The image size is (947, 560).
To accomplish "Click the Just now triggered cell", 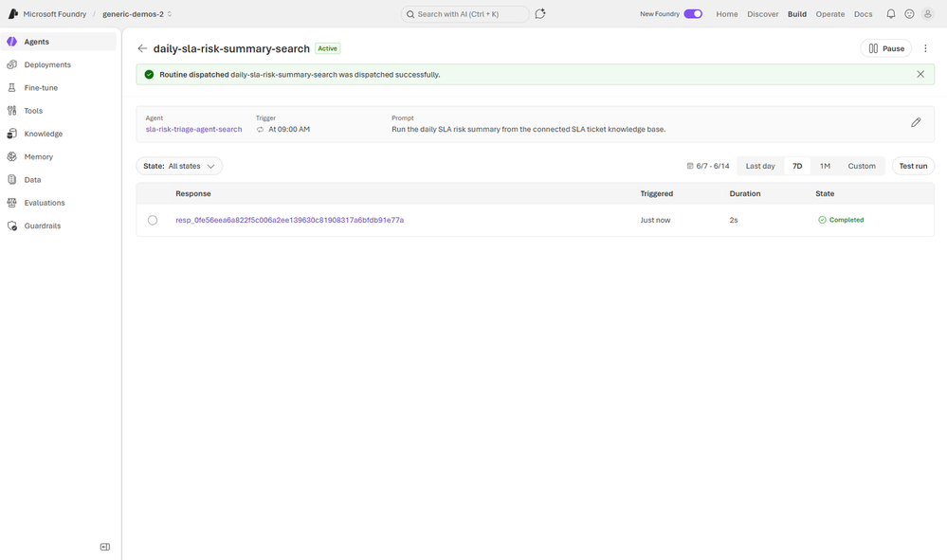I will click(x=655, y=220).
